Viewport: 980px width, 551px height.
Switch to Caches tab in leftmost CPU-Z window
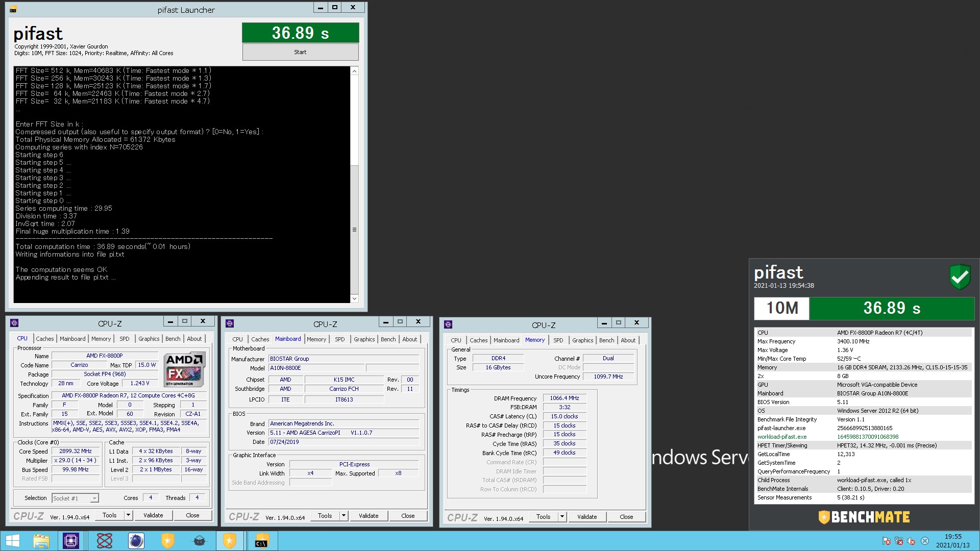(x=44, y=339)
